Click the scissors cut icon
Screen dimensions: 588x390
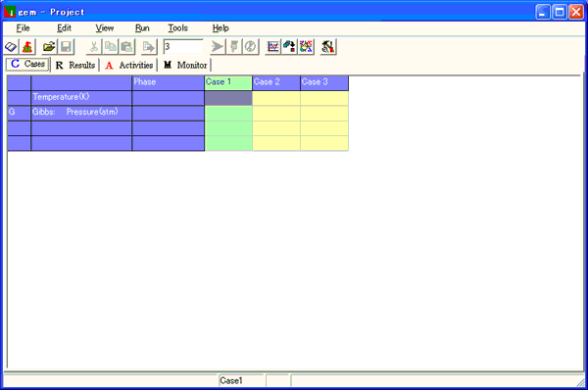coord(94,47)
